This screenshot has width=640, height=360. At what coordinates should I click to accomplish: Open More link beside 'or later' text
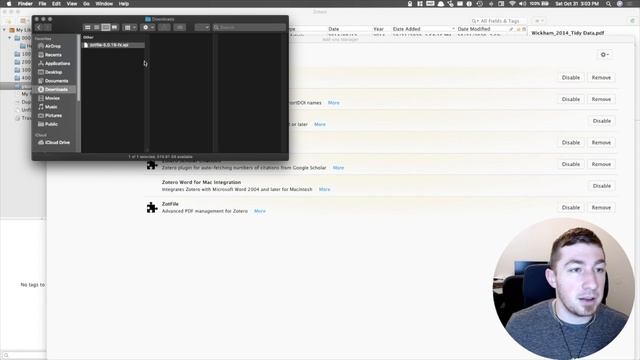click(x=320, y=124)
